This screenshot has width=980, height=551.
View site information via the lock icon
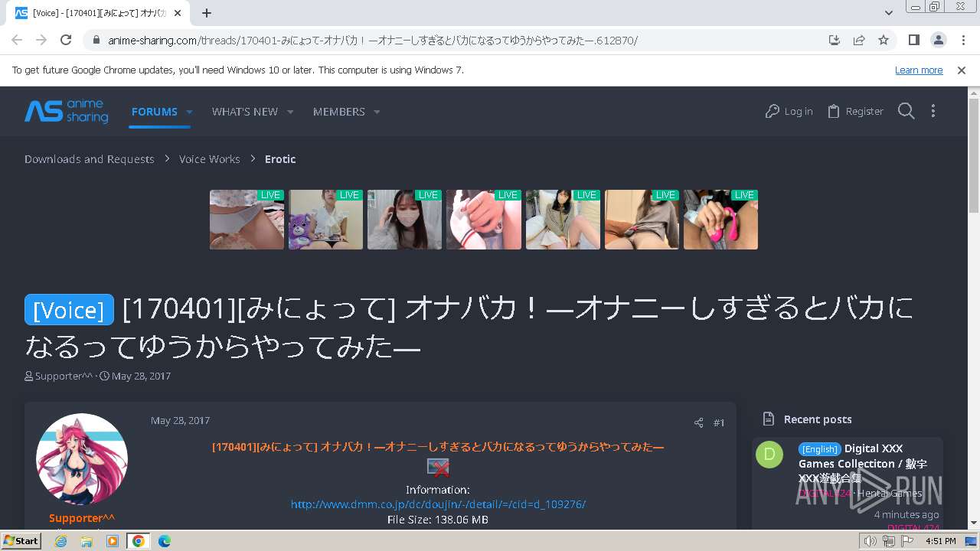coord(96,41)
